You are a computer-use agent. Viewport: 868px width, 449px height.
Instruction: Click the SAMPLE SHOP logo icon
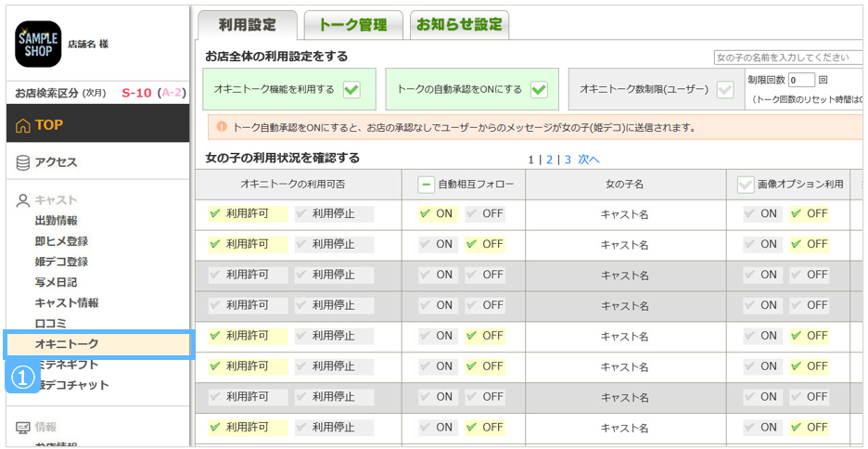coord(39,45)
